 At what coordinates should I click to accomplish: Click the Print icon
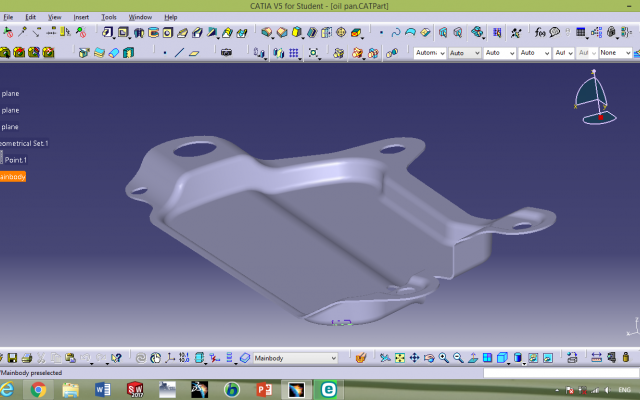click(27, 358)
